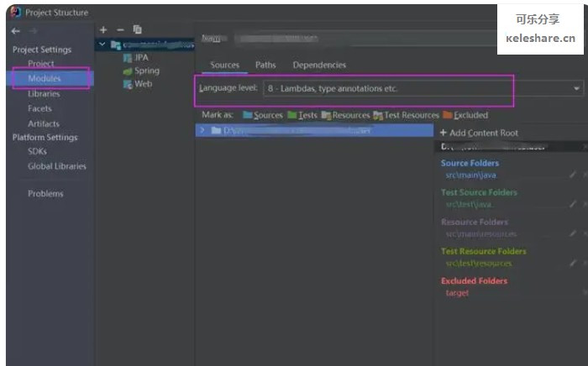Collapse the root module tree node

pyautogui.click(x=102, y=44)
